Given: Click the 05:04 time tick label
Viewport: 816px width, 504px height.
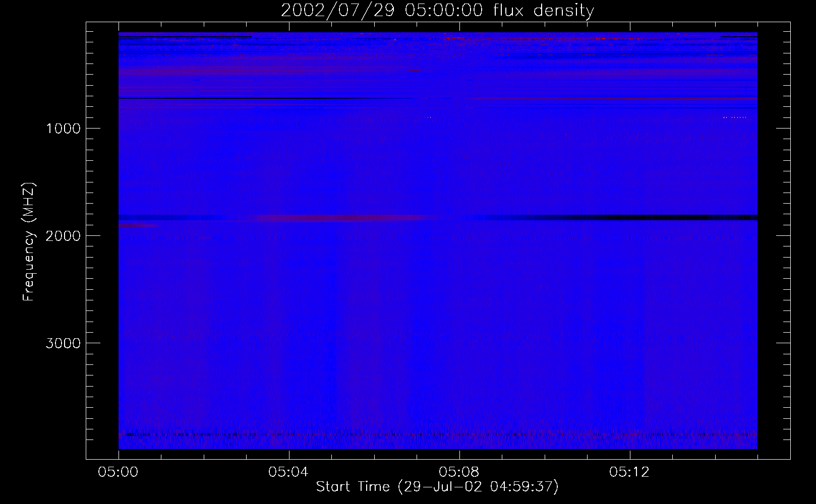Looking at the screenshot, I should pos(288,472).
